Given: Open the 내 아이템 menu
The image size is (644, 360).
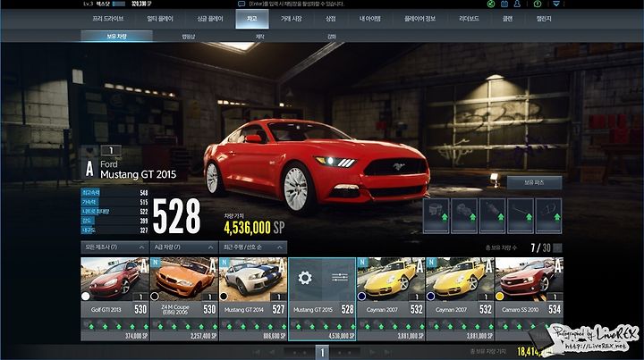Looking at the screenshot, I should click(369, 19).
